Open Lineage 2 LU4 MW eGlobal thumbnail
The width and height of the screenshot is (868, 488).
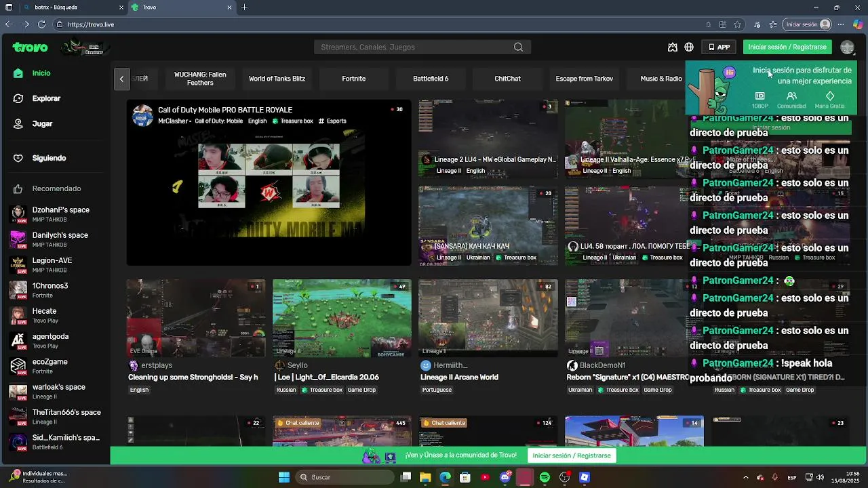coord(488,139)
